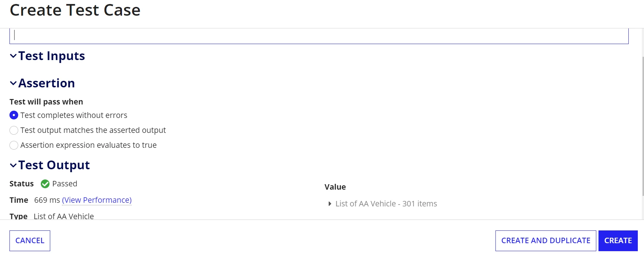644x257 pixels.
Task: Collapse the Test Inputs chevron arrow
Action: click(13, 56)
